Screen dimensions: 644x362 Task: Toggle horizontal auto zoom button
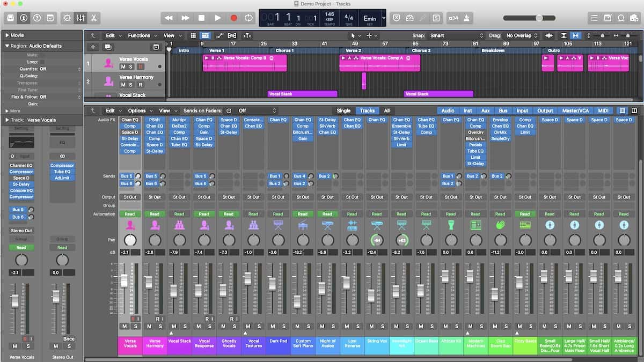(x=575, y=35)
